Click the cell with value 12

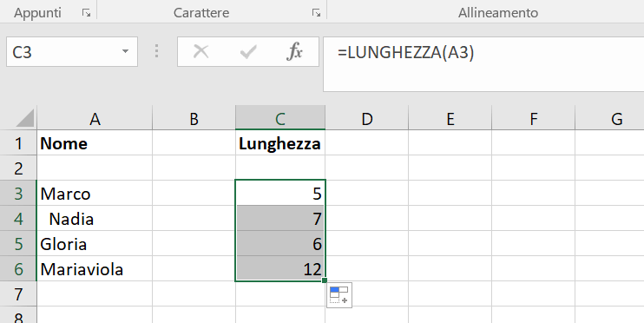(x=280, y=269)
